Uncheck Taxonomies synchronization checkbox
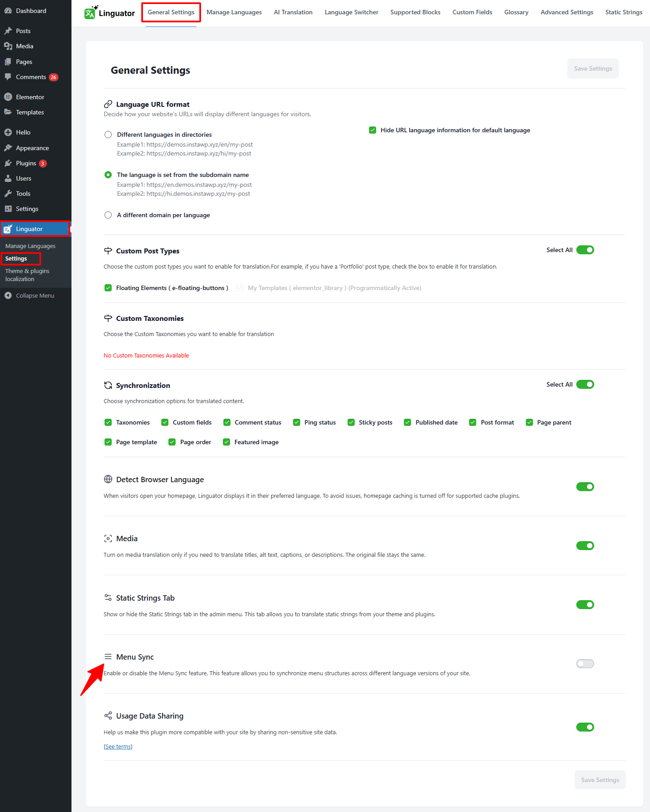The width and height of the screenshot is (650, 812). 108,422
